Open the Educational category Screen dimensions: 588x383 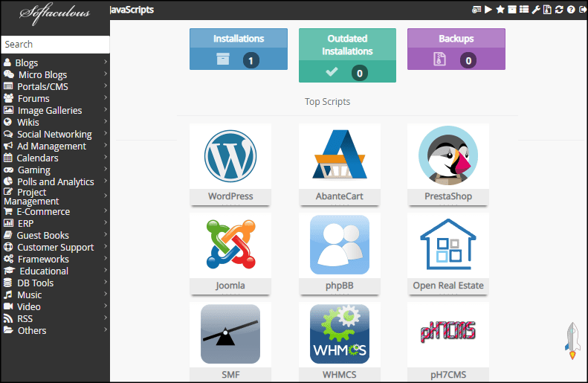click(44, 271)
